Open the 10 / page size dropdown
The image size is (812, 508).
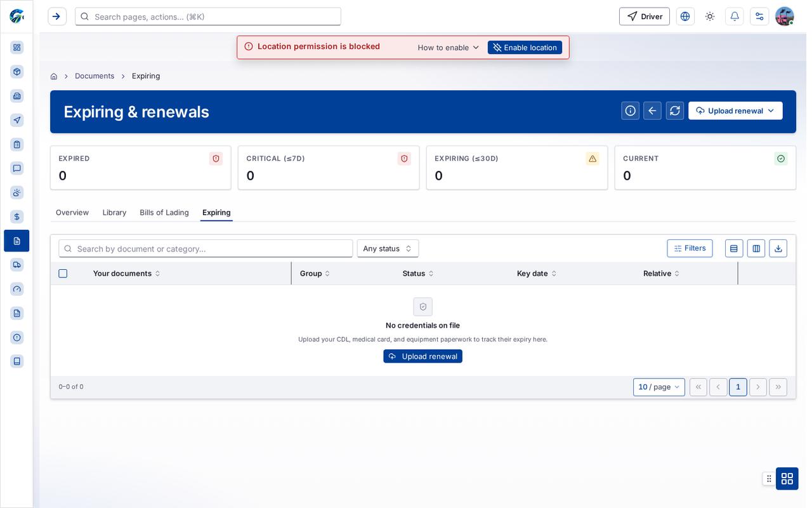[x=659, y=387]
